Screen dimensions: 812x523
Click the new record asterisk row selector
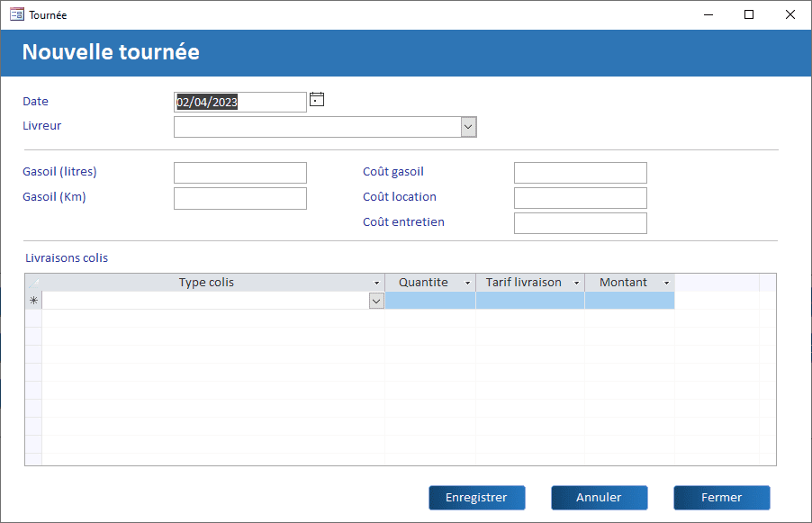[33, 301]
